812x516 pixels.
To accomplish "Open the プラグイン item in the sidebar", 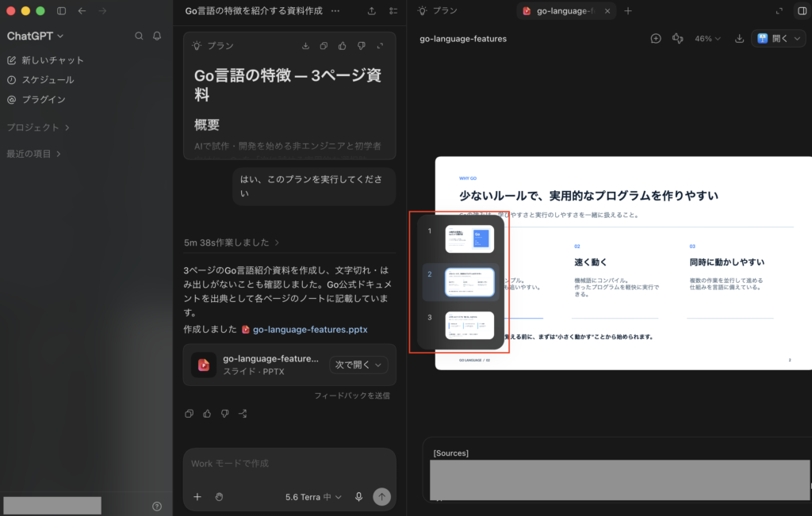I will click(x=36, y=99).
